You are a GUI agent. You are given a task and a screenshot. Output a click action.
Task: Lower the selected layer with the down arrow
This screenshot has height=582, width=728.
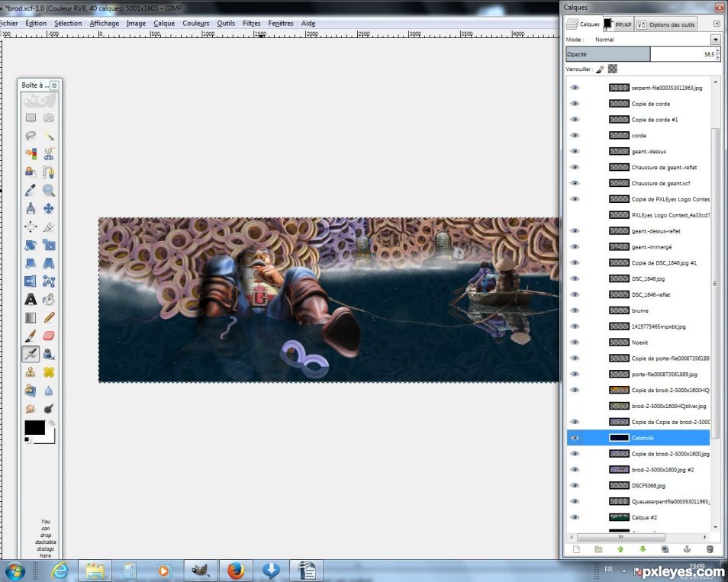pyautogui.click(x=643, y=549)
